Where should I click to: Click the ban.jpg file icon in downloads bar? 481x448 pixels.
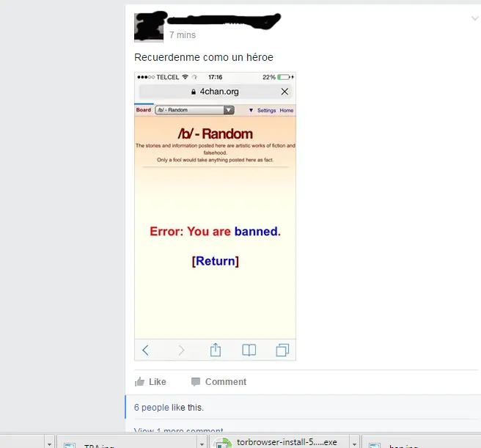pos(374,445)
